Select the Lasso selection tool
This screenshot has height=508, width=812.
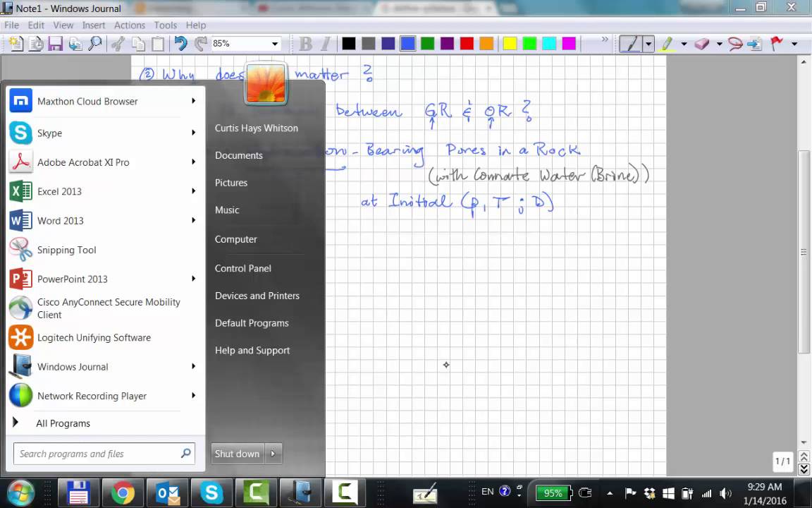pos(735,44)
